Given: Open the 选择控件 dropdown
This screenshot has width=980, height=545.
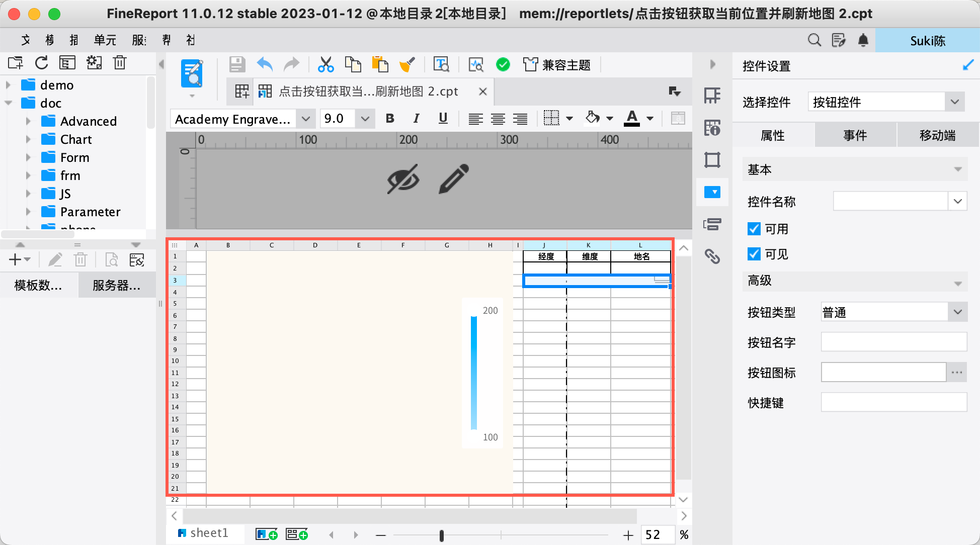Looking at the screenshot, I should (954, 102).
